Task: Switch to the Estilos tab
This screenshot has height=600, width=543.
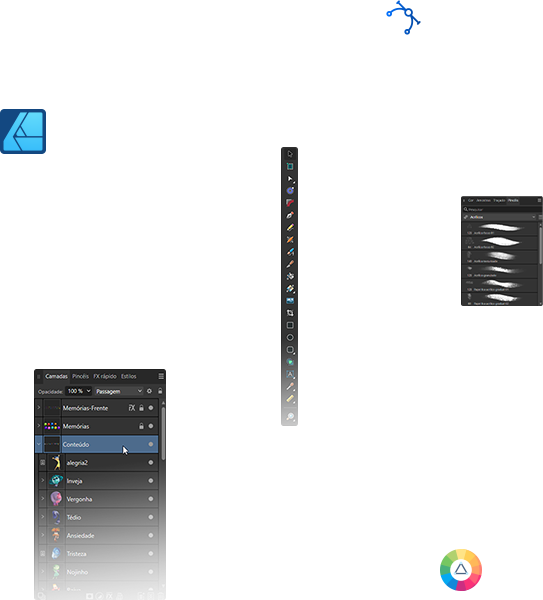Action: [129, 377]
